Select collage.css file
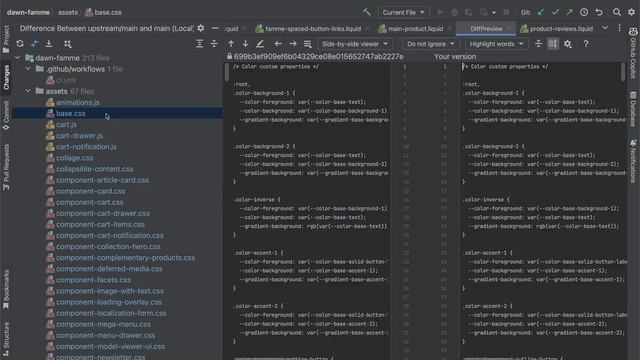 click(x=74, y=158)
